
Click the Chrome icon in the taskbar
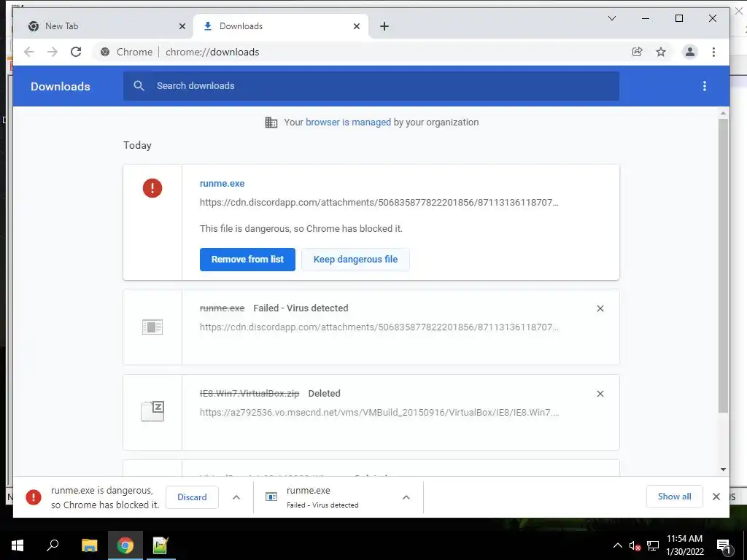[x=125, y=545]
